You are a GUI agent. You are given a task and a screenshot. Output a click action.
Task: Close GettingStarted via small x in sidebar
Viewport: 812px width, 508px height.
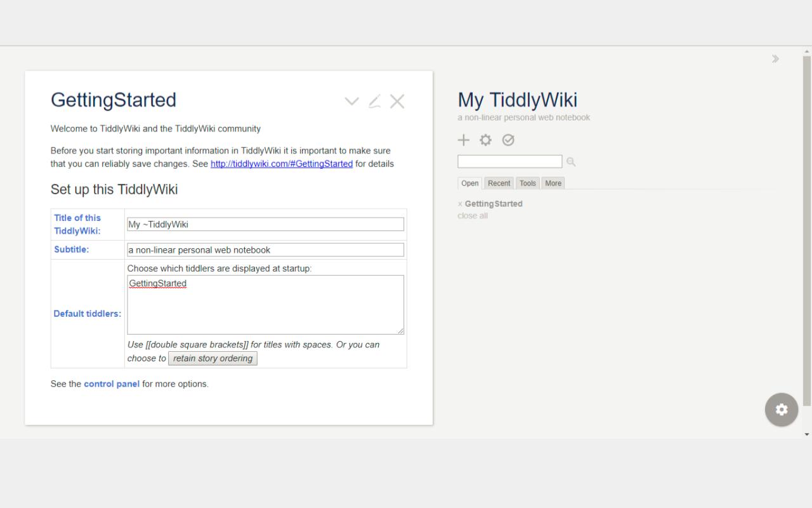(x=460, y=204)
